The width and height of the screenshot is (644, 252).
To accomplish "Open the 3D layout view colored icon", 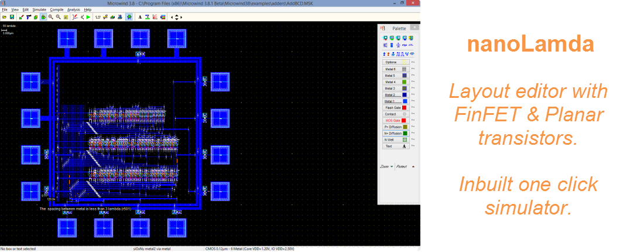I will pyautogui.click(x=112, y=17).
